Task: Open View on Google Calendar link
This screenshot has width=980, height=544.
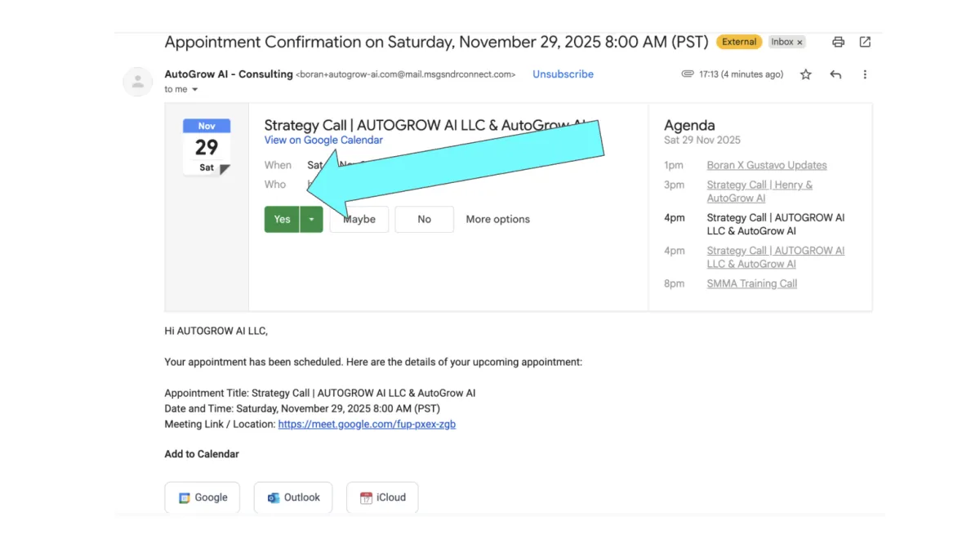Action: tap(323, 140)
